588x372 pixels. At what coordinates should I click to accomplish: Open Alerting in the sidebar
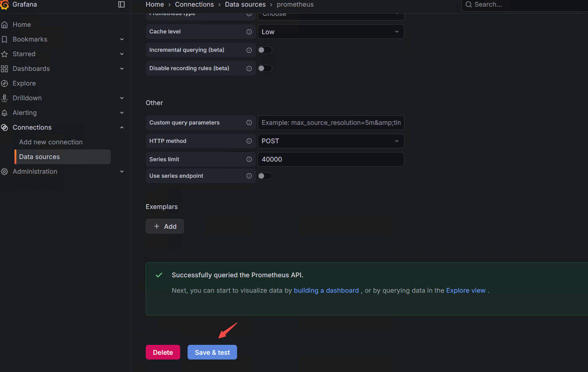tap(25, 113)
